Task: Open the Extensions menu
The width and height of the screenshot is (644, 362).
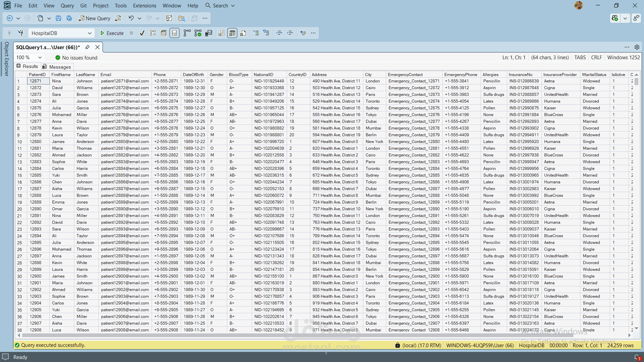Action: [145, 6]
